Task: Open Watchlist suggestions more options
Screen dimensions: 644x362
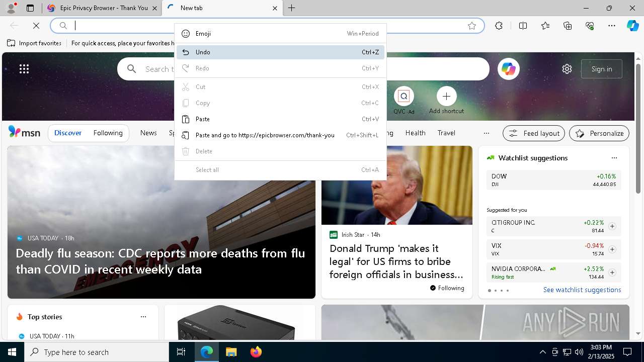Action: click(x=614, y=158)
